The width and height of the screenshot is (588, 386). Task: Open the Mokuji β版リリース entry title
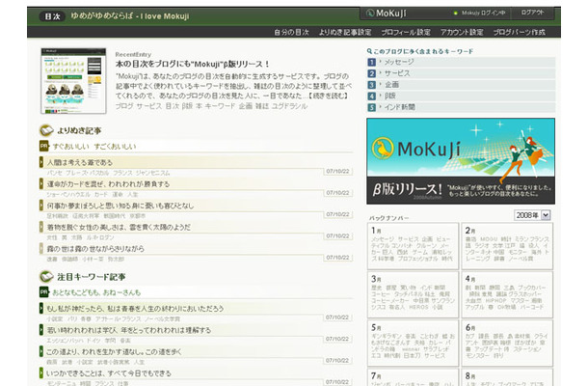[193, 65]
